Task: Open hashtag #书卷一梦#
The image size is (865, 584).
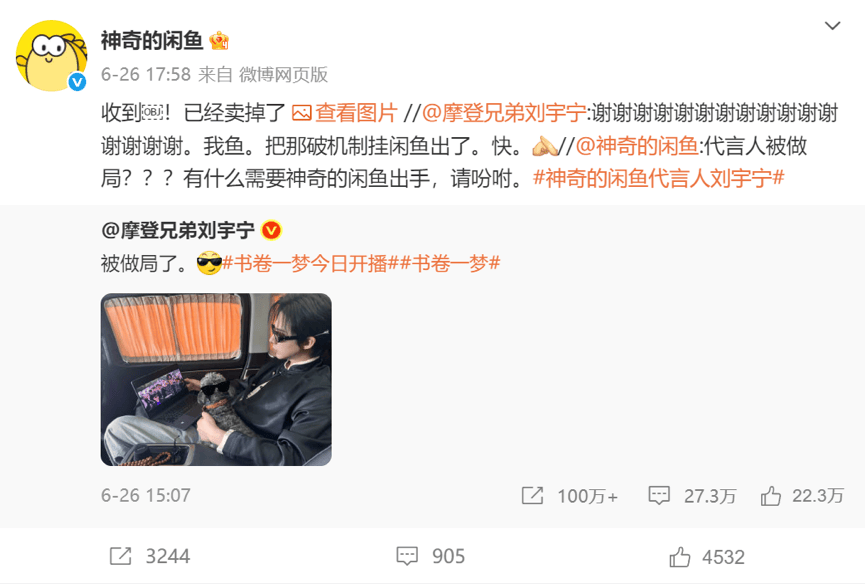Action: tap(450, 264)
